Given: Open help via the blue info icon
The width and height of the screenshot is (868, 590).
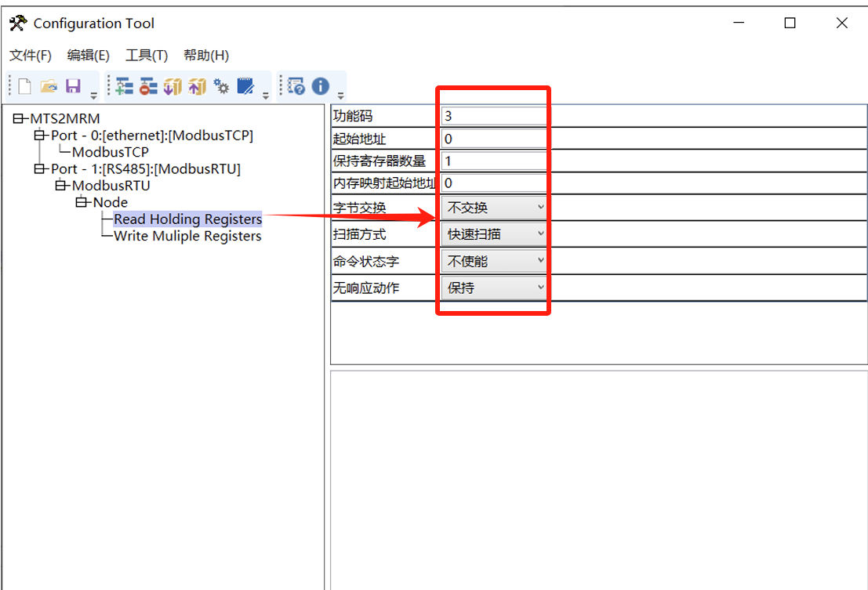Looking at the screenshot, I should pos(320,86).
